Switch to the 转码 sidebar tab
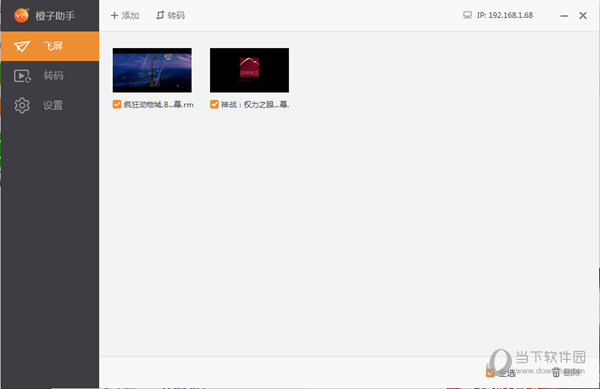 [50, 76]
